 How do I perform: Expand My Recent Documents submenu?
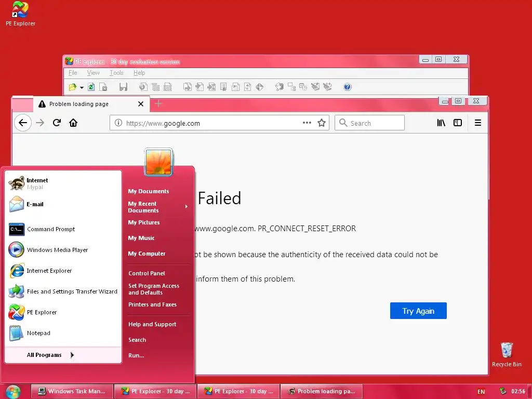(158, 207)
